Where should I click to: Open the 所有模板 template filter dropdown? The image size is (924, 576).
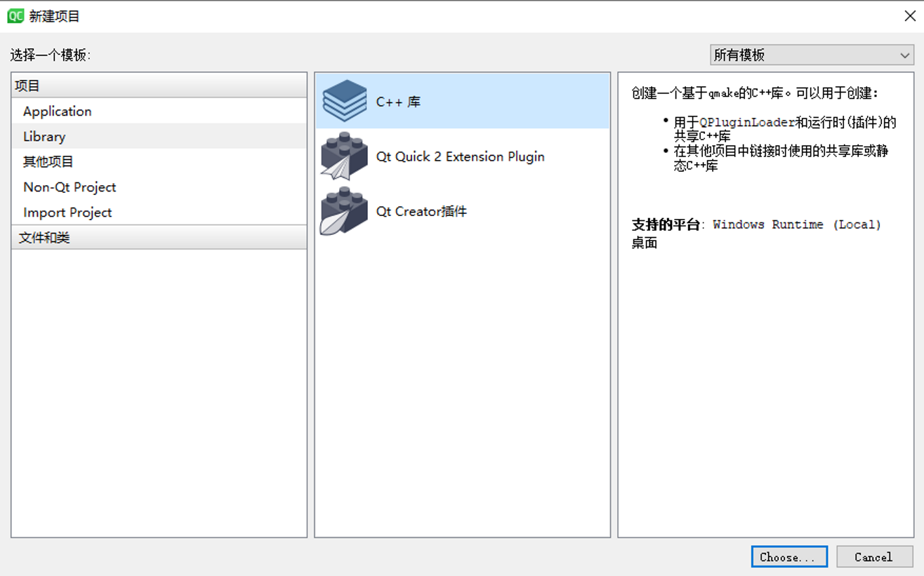pos(812,55)
